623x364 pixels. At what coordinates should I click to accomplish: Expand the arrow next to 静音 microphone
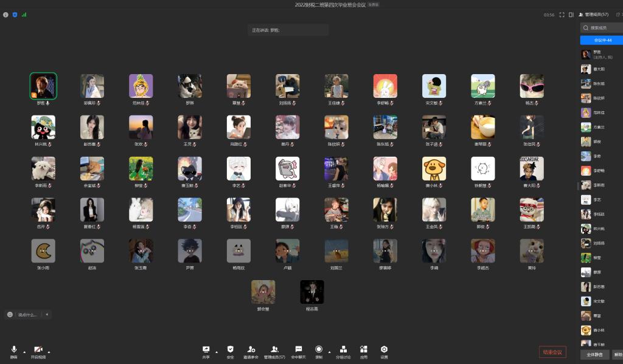pos(24,351)
